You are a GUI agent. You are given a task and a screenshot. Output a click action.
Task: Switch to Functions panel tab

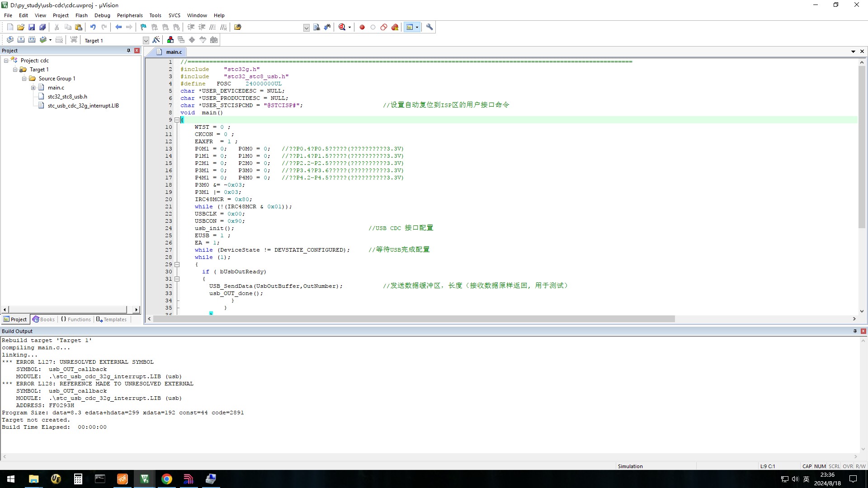(75, 319)
